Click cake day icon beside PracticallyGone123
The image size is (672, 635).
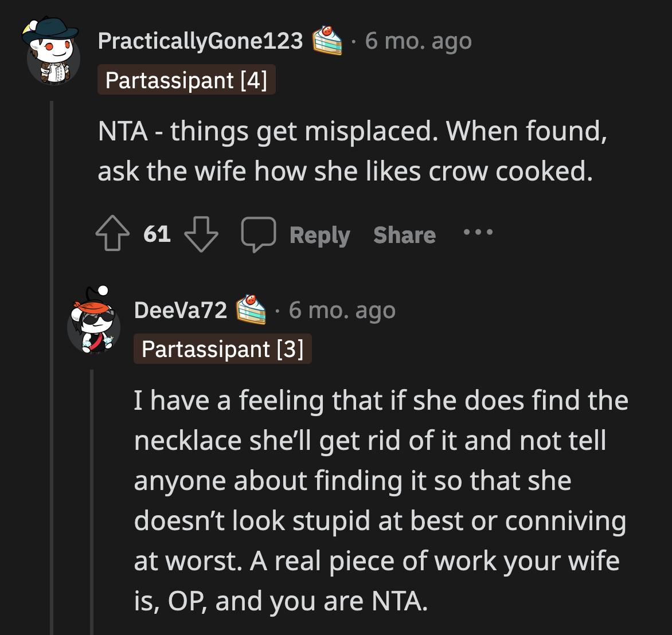click(327, 41)
